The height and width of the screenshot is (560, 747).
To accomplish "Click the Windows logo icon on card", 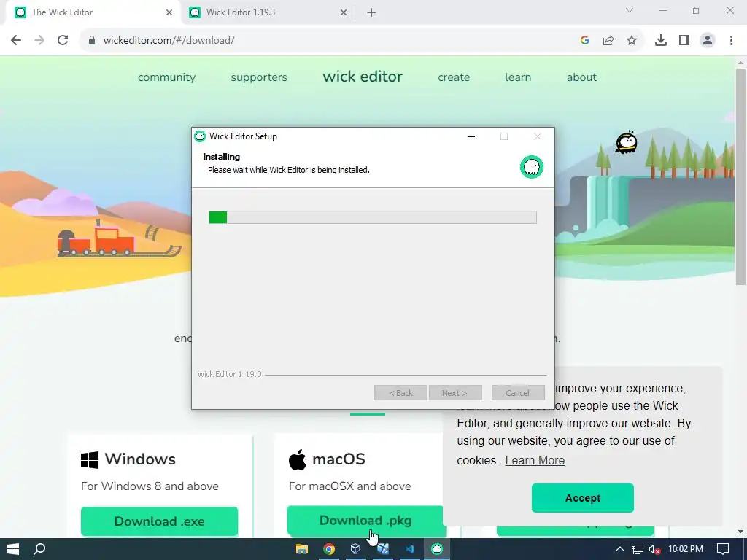I will 90,459.
